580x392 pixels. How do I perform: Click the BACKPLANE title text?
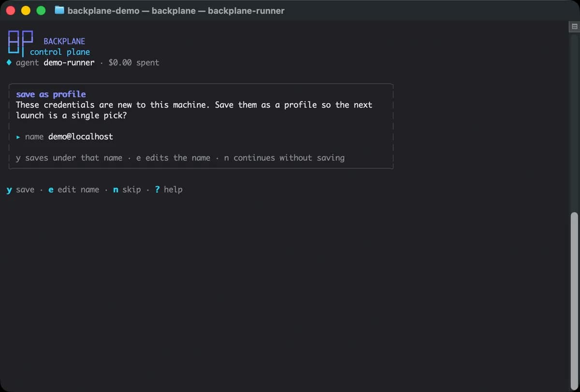tap(64, 42)
